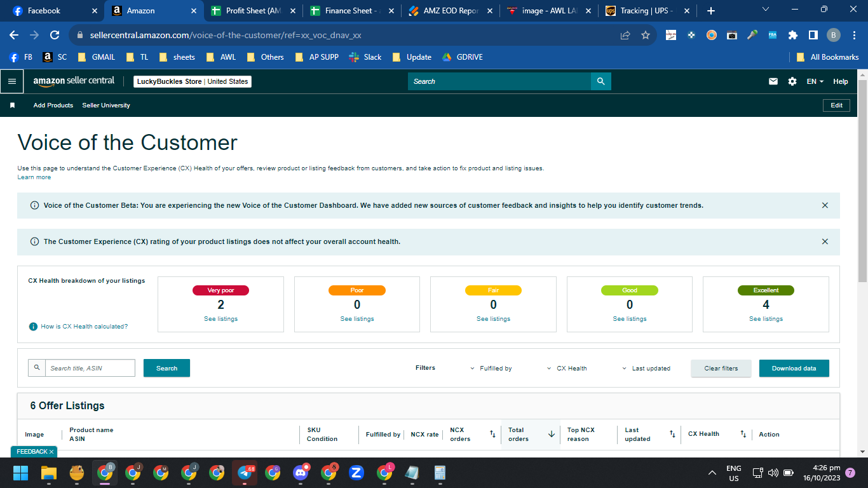The image size is (868, 488).
Task: See listings under Excellent
Action: point(766,319)
